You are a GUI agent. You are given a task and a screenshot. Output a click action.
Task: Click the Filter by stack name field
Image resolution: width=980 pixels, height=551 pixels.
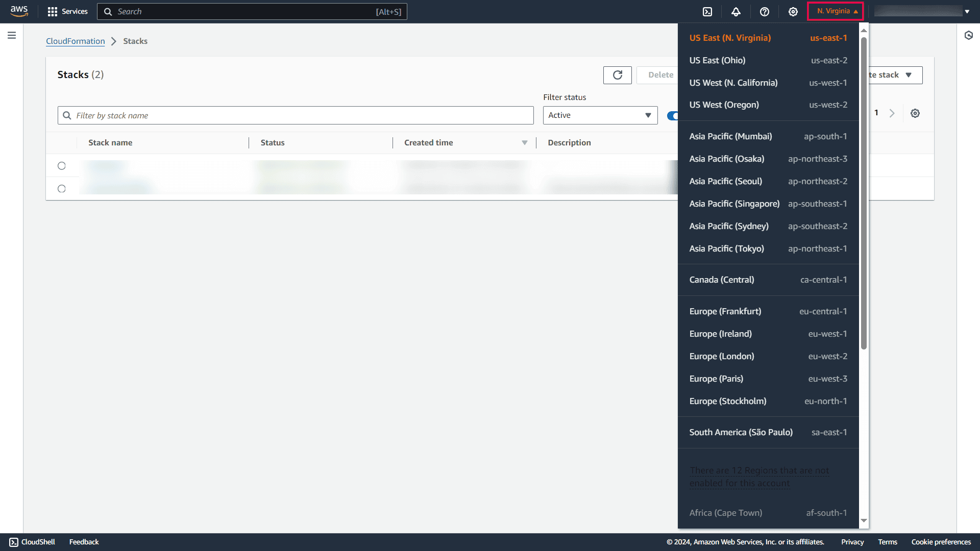coord(296,115)
